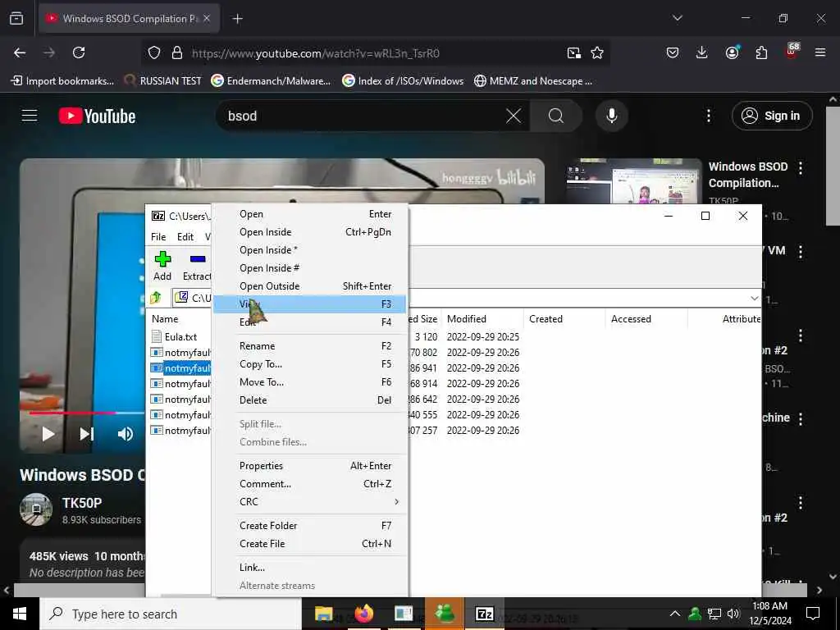Go back in the browser
Screen dimensions: 840x630
click(x=20, y=52)
